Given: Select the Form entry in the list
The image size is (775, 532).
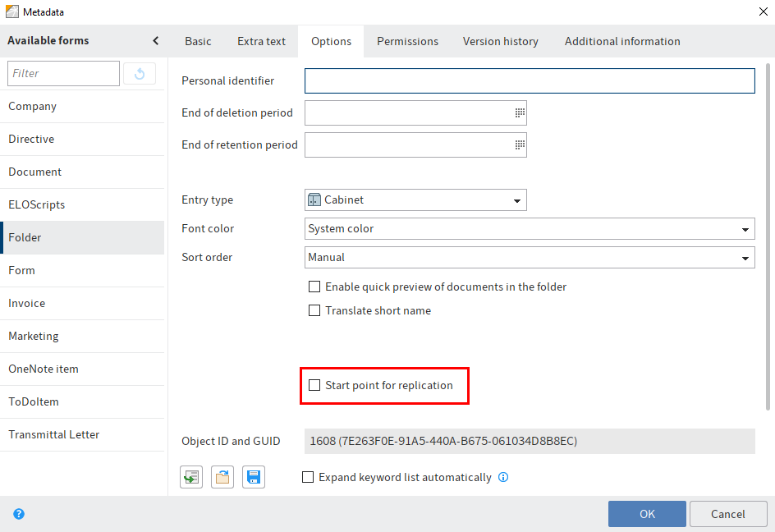Looking at the screenshot, I should click(x=82, y=270).
